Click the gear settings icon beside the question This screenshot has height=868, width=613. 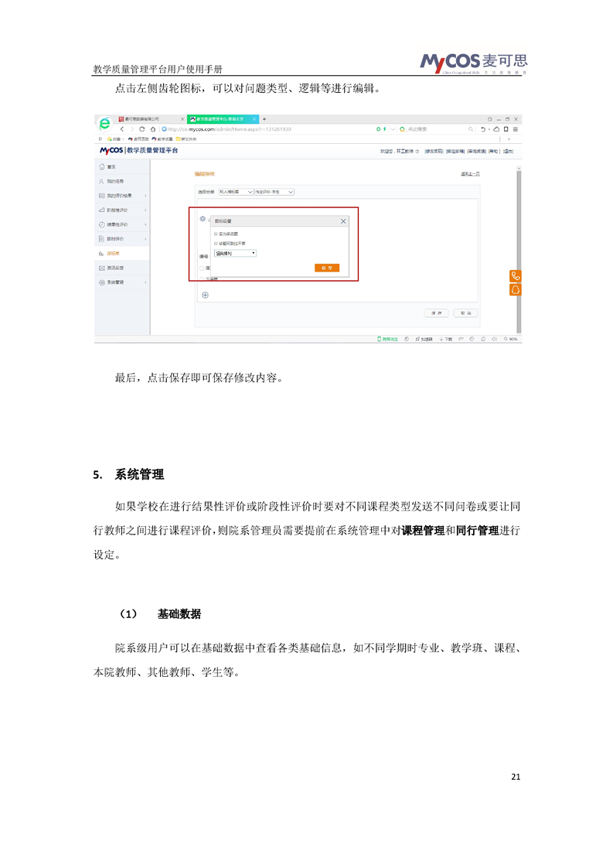pos(203,219)
